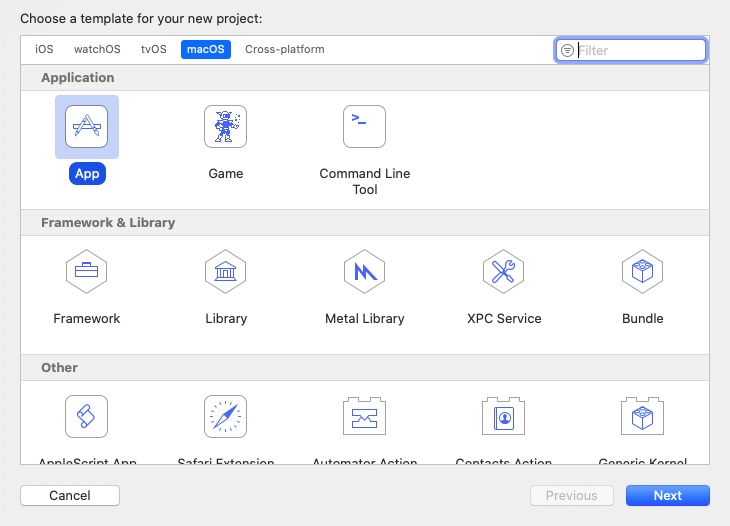
Task: Select the Generic Kernel template icon
Action: (x=642, y=416)
